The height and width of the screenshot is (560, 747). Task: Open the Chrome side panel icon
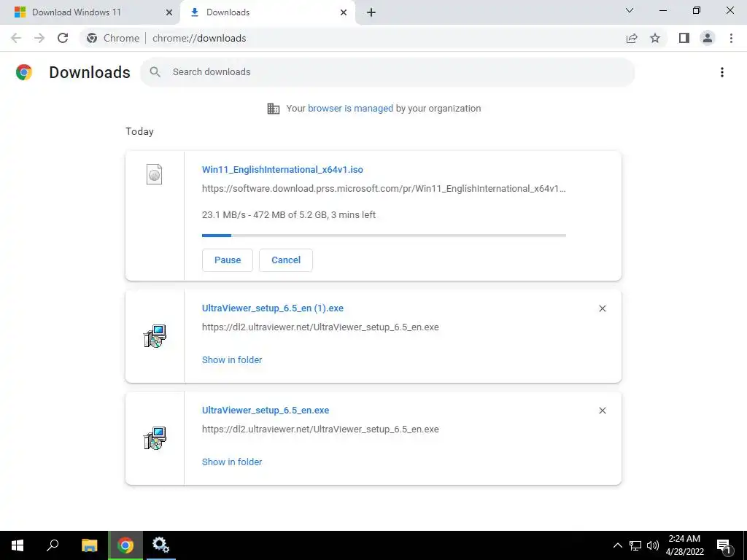[x=684, y=38]
